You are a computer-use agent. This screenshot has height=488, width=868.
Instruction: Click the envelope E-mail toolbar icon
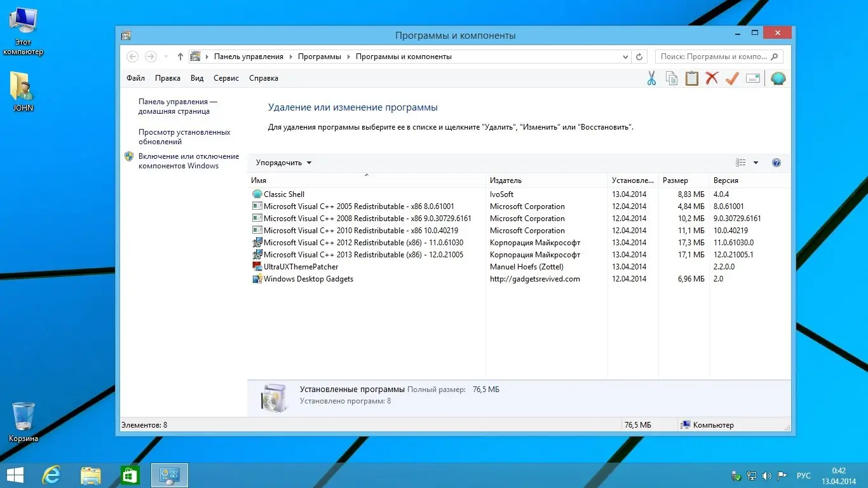tap(753, 78)
